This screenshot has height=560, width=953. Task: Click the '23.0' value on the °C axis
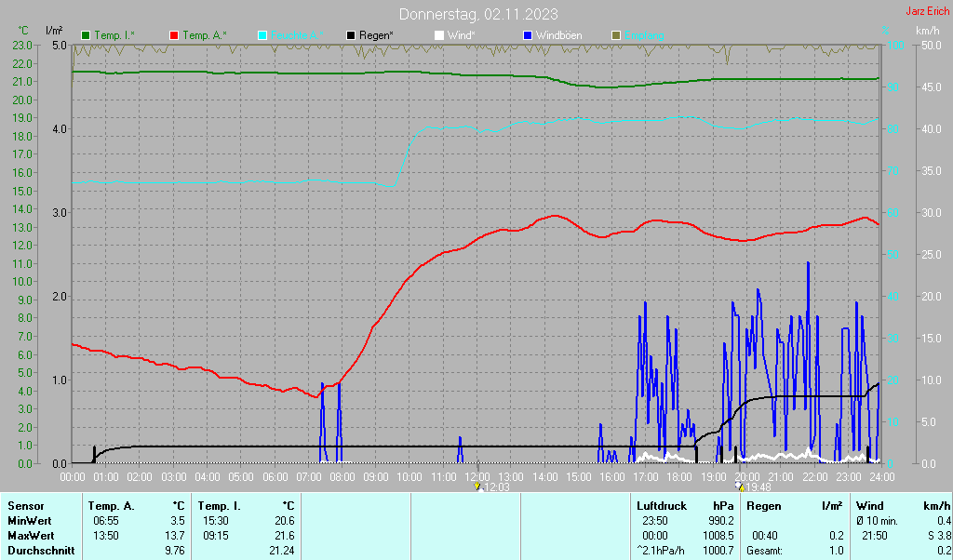tap(22, 45)
